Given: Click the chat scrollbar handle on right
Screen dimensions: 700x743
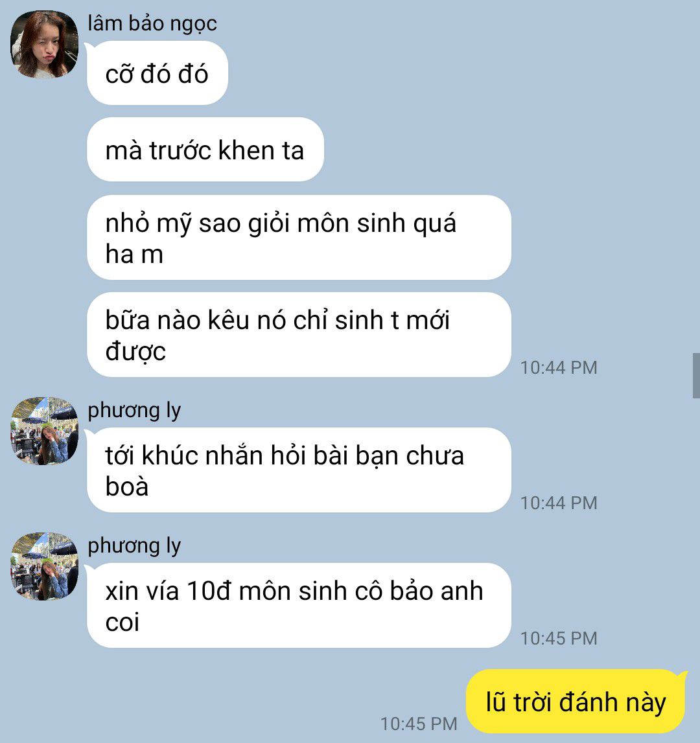Looking at the screenshot, I should pyautogui.click(x=696, y=375).
